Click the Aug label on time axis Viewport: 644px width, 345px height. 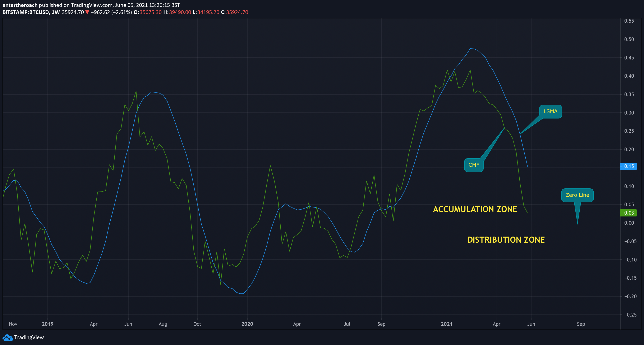(163, 324)
